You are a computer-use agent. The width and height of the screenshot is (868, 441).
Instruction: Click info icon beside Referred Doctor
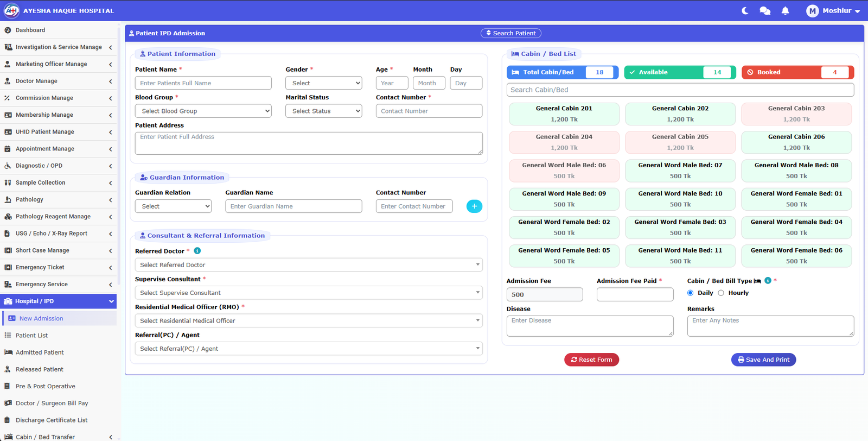pyautogui.click(x=197, y=251)
